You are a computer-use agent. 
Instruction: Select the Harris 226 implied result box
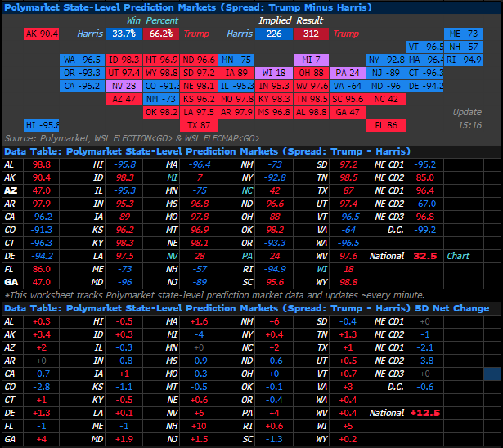[274, 34]
